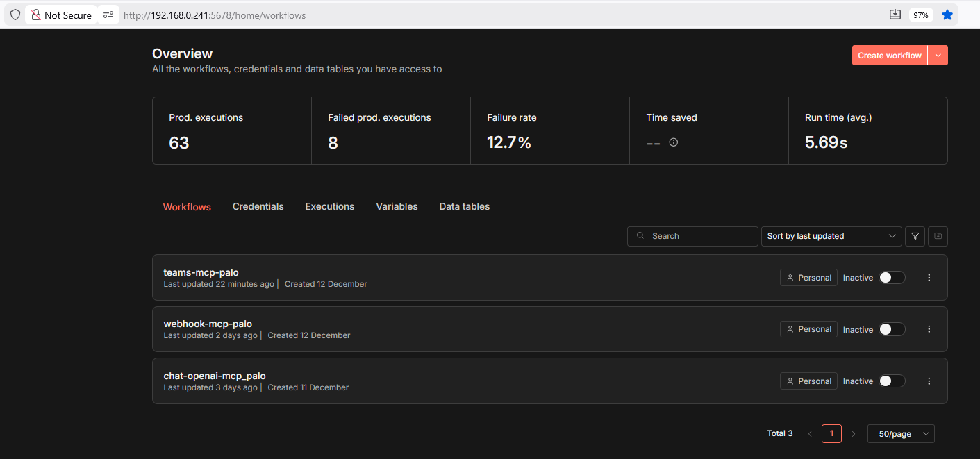Click the magnifier icon in the search box
Viewport: 980px width, 459px height.
pyautogui.click(x=640, y=236)
